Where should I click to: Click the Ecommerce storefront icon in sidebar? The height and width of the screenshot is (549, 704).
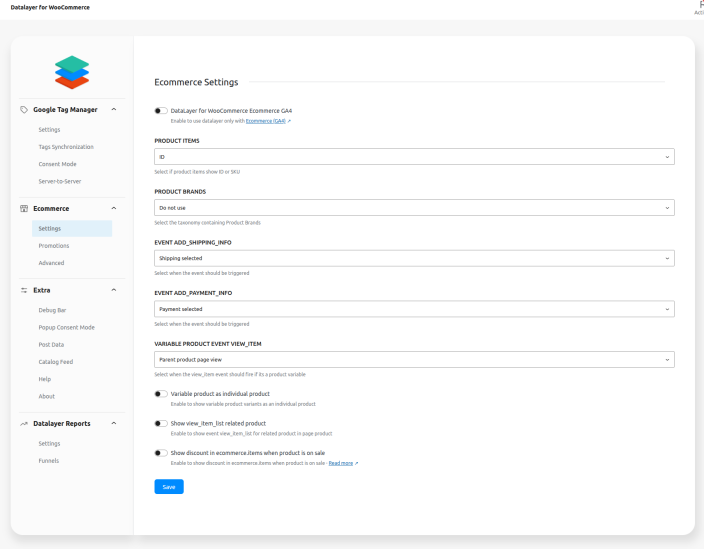point(24,208)
